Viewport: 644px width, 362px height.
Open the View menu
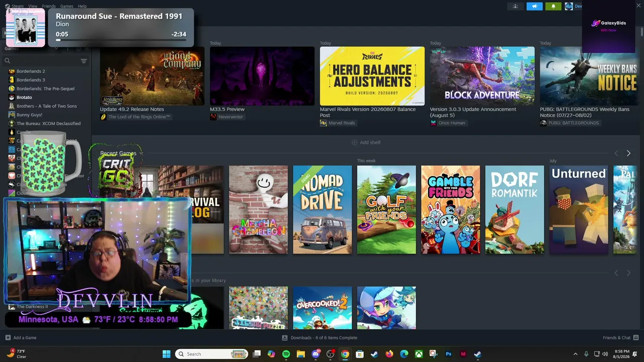(x=33, y=6)
